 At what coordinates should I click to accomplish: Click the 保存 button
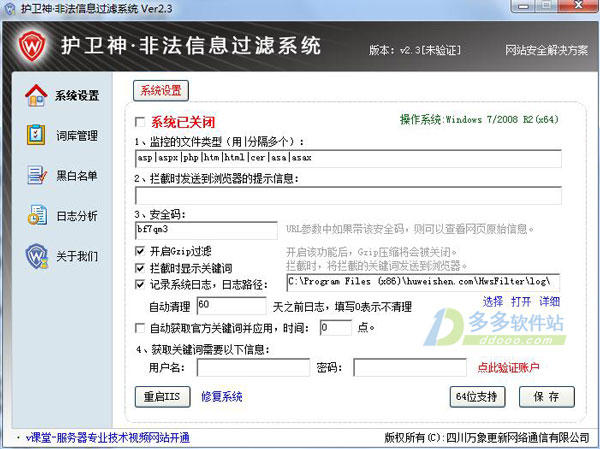click(x=546, y=397)
